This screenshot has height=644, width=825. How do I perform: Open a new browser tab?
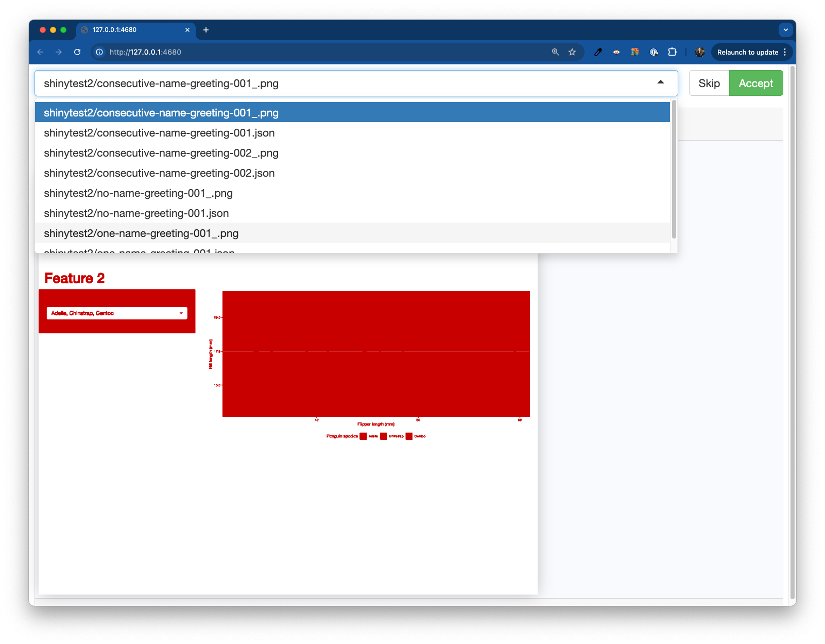(x=206, y=30)
